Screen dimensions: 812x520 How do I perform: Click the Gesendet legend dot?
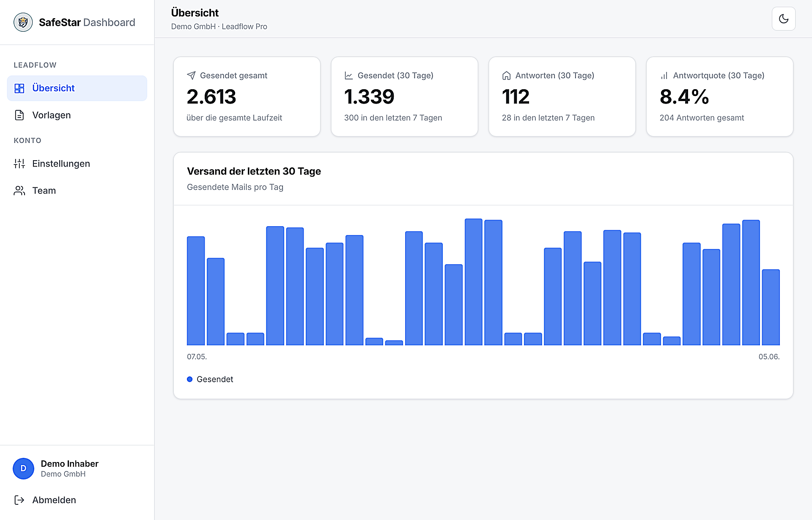(190, 379)
